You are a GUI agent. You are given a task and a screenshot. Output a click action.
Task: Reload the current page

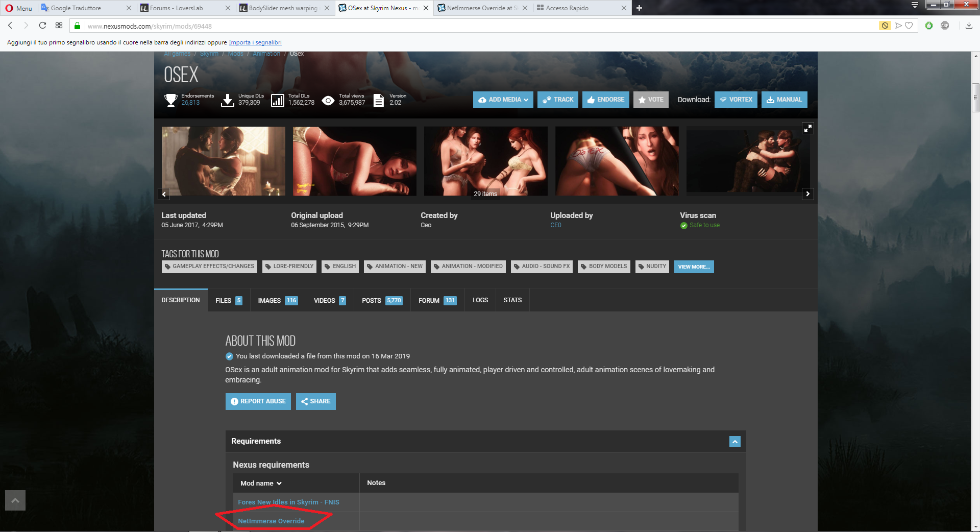[x=42, y=26]
